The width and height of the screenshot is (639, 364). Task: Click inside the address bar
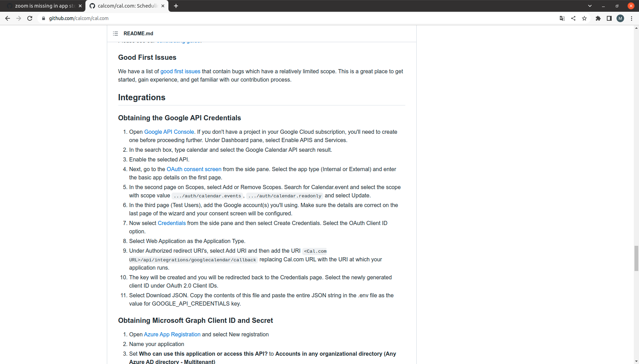click(x=138, y=18)
